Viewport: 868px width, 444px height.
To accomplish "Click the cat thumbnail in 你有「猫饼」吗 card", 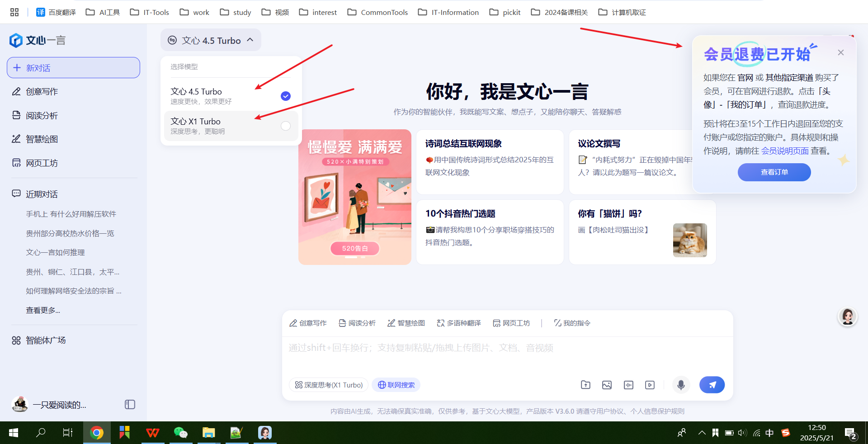I will coord(690,240).
